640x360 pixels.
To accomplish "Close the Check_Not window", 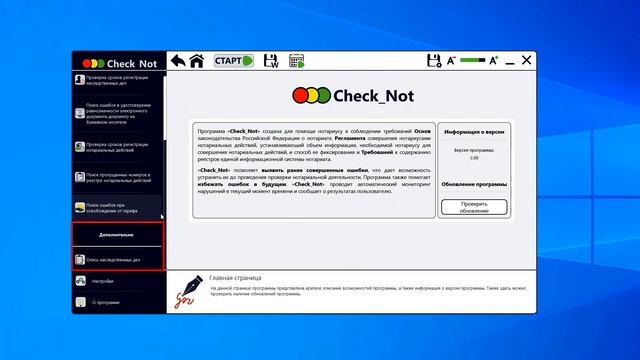I will point(527,60).
